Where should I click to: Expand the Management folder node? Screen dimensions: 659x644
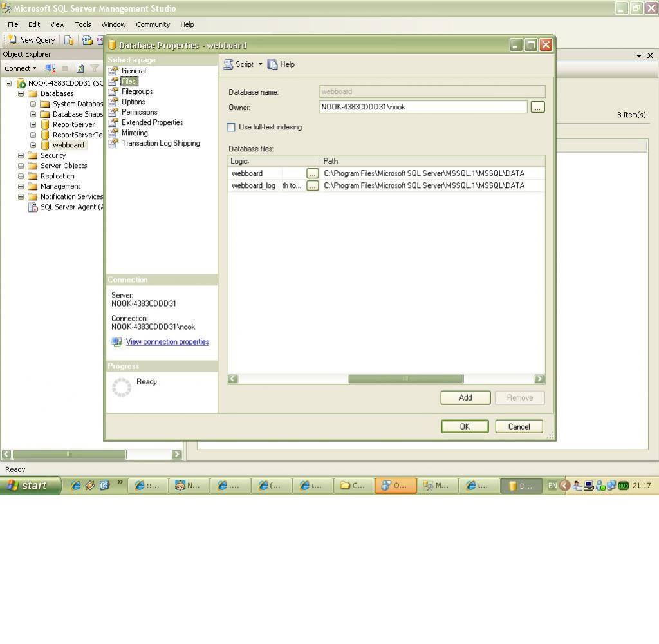coord(21,186)
